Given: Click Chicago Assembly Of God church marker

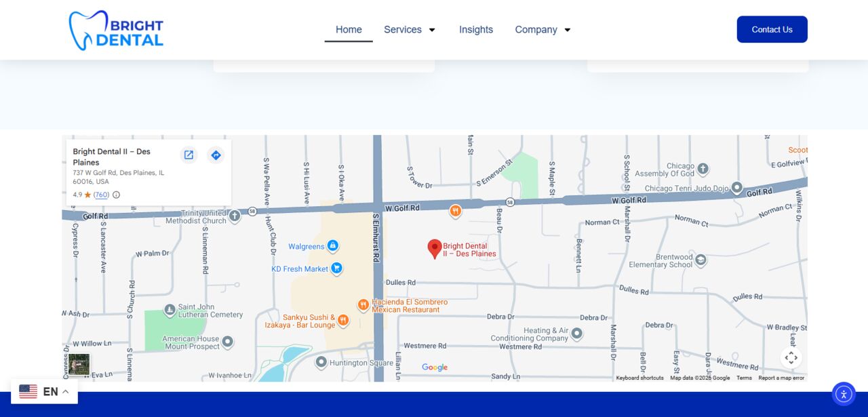Looking at the screenshot, I should pos(703,168).
